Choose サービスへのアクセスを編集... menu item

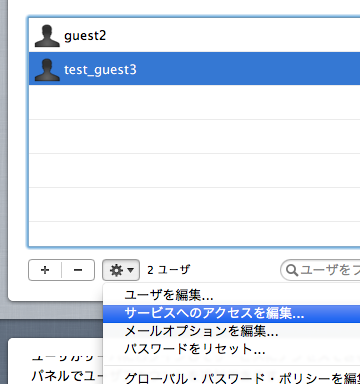tap(231, 314)
